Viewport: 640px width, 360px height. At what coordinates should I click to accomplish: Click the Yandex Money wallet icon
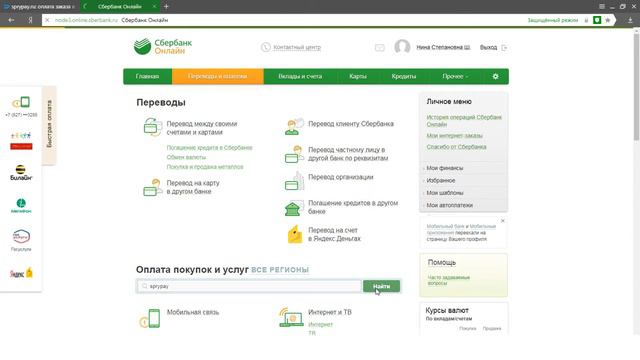click(x=295, y=234)
